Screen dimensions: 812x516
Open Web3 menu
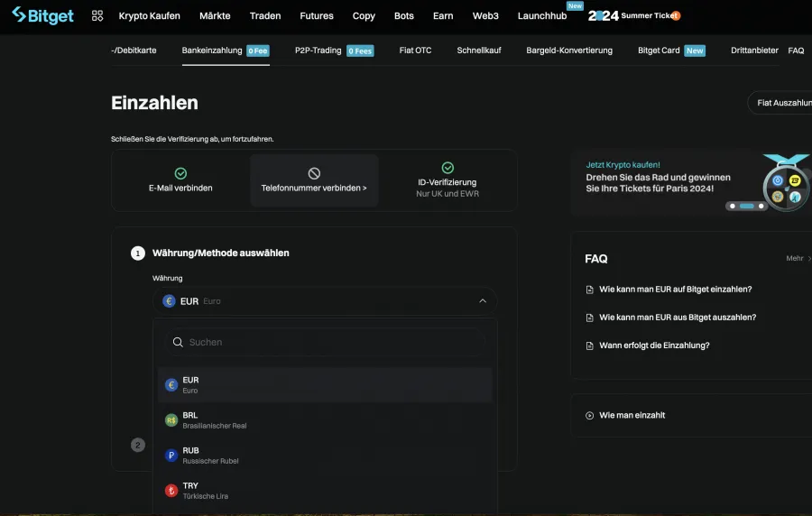tap(485, 16)
